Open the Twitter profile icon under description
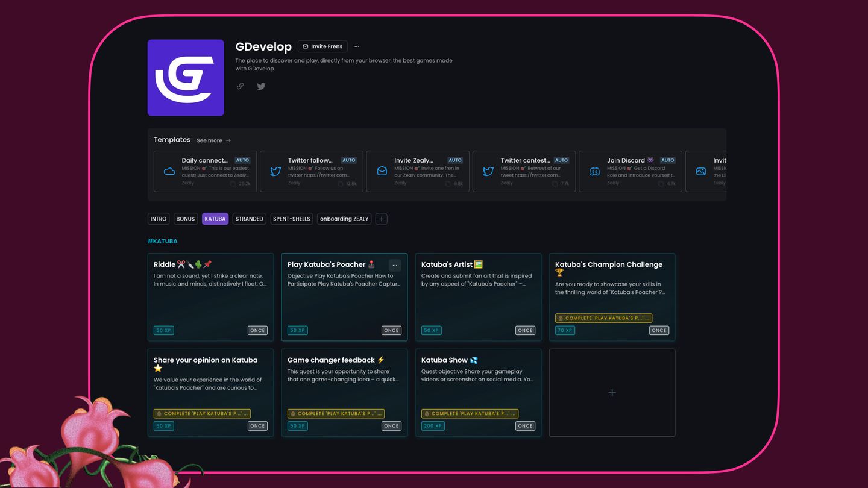Viewport: 868px width, 488px height. click(261, 86)
